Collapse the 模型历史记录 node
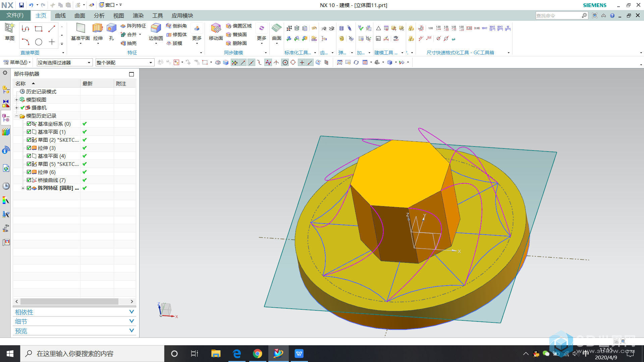This screenshot has width=644, height=362. click(x=16, y=116)
